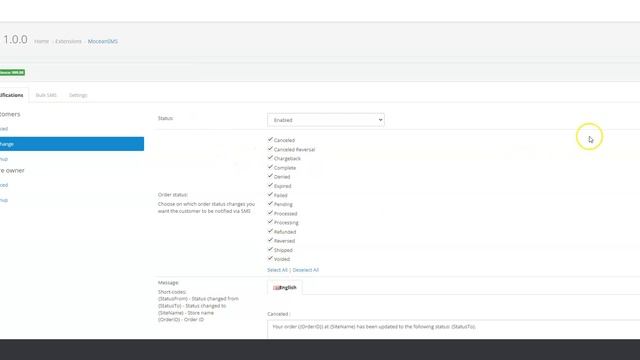Toggle the Voided status checkbox
This screenshot has width=640, height=360.
point(270,259)
